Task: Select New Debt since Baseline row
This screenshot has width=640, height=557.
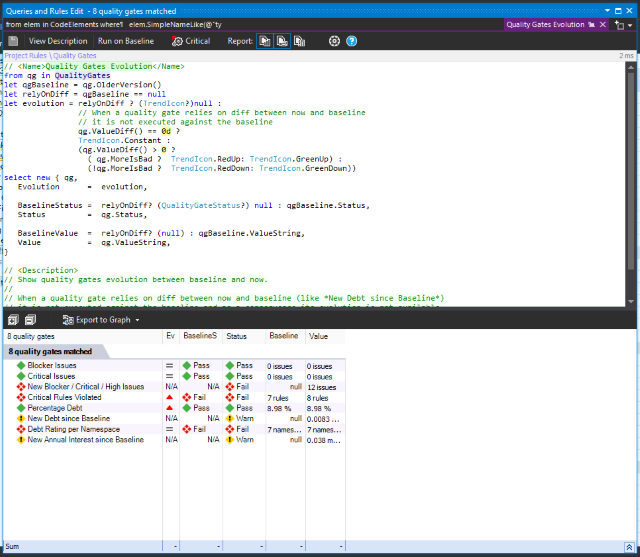Action: 174,419
